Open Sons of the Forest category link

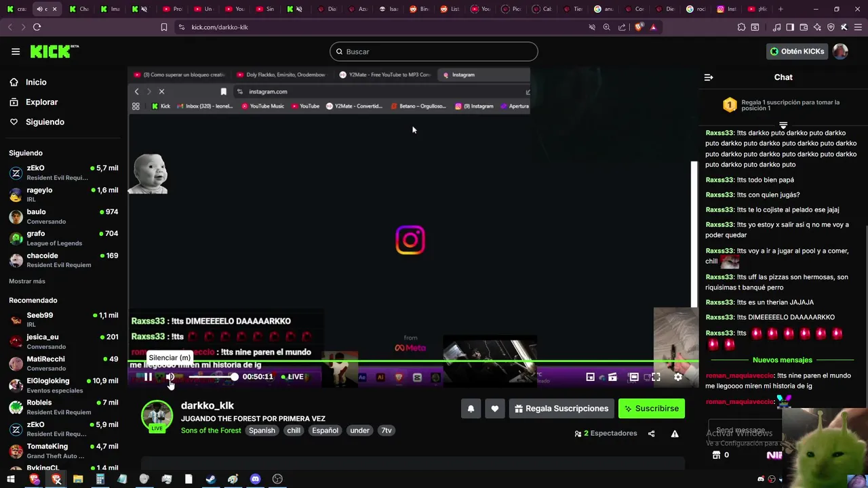coord(211,430)
